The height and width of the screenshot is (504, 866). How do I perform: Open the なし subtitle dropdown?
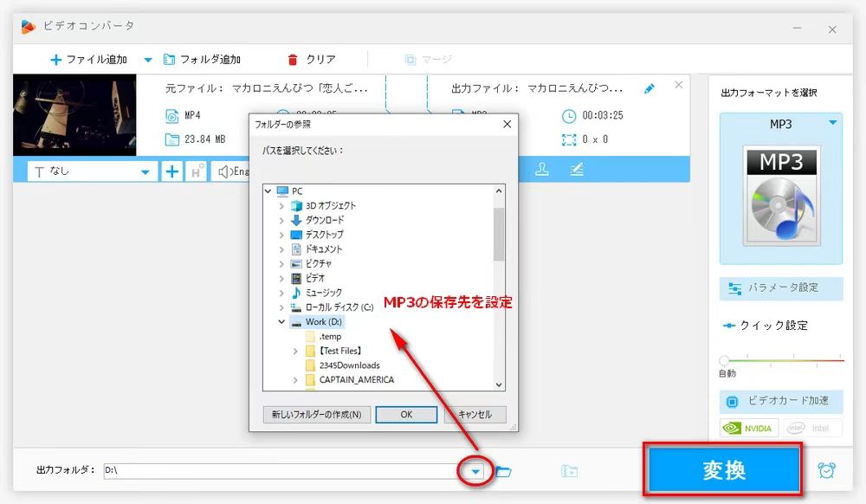coord(93,171)
